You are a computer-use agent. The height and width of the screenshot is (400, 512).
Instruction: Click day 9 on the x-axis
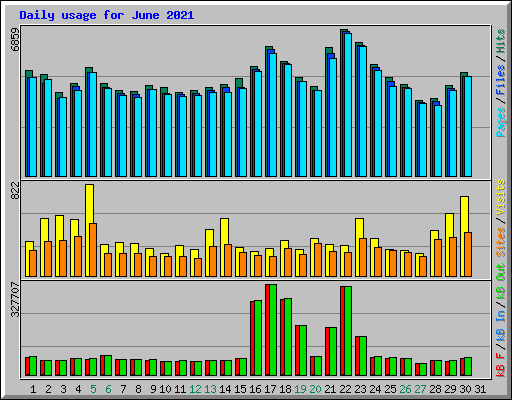click(x=153, y=389)
